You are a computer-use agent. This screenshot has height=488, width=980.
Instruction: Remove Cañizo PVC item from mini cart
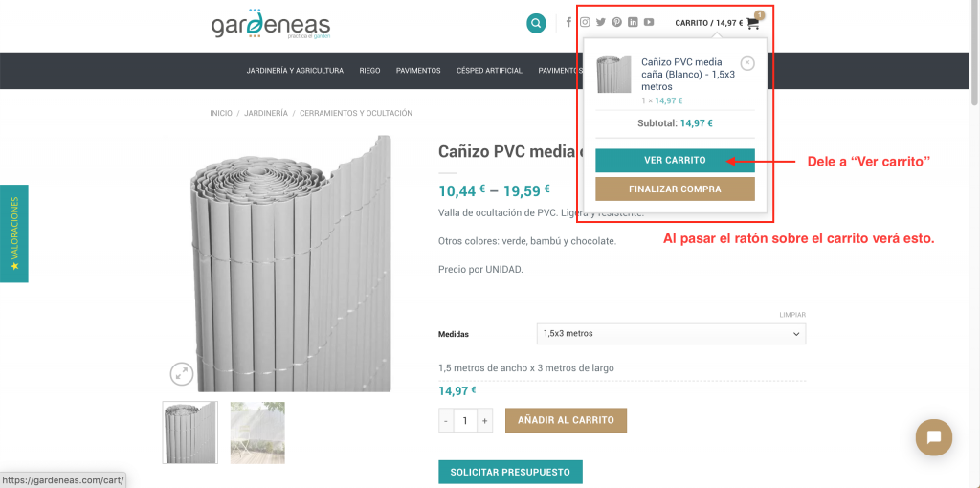point(747,63)
